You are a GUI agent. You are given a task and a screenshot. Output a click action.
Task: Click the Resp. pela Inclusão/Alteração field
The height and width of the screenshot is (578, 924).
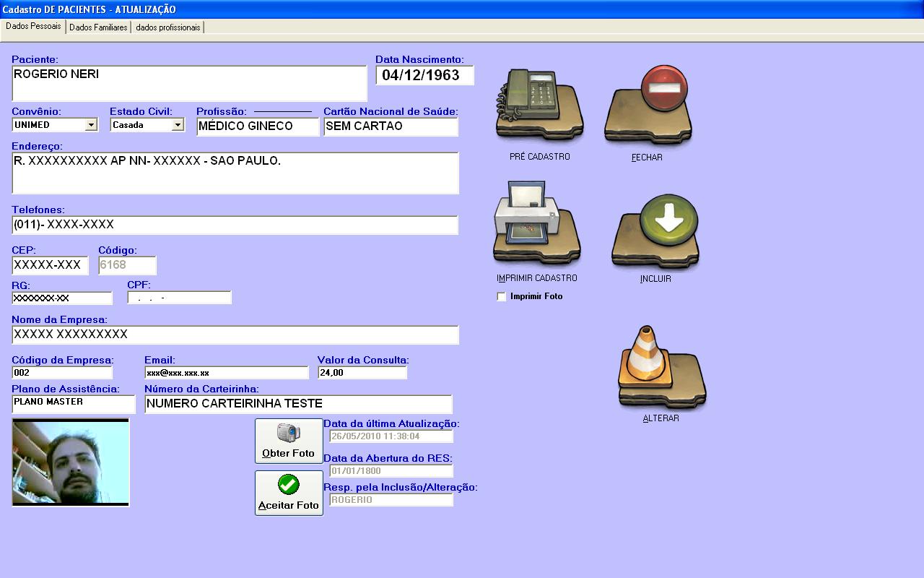tap(391, 500)
